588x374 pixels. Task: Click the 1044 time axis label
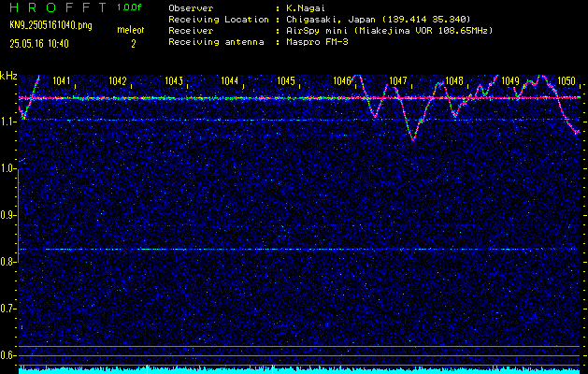tap(230, 80)
